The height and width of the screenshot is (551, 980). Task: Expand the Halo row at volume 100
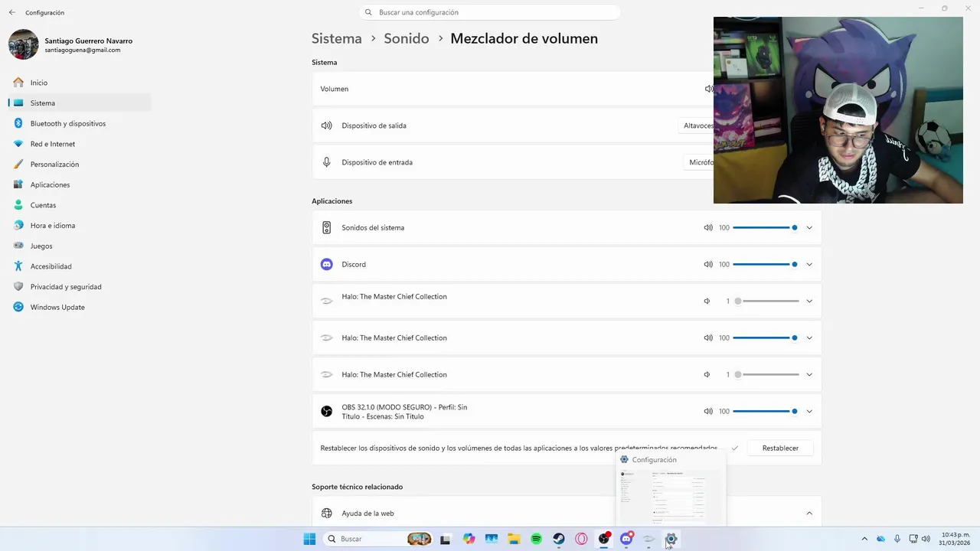(809, 337)
